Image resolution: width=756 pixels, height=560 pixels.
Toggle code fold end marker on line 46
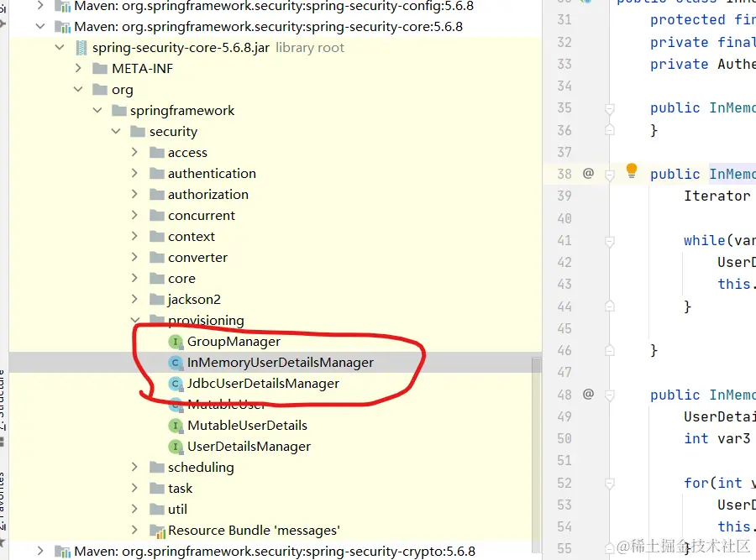point(610,350)
